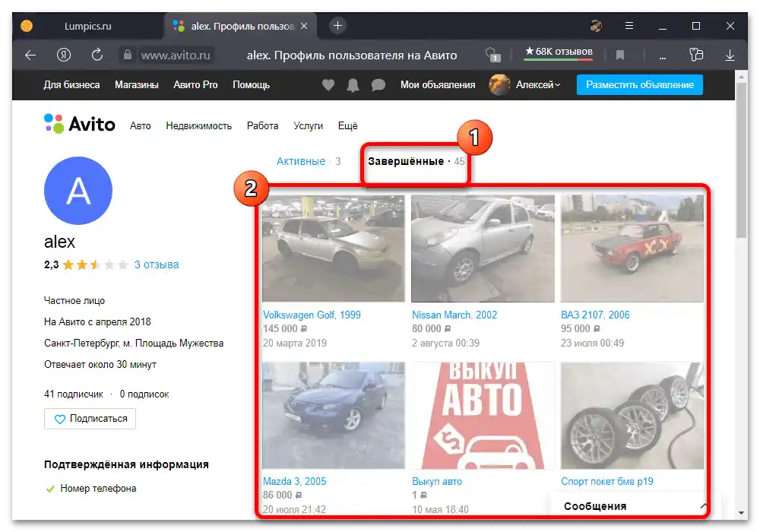Expand the Сообщения chat panel
This screenshot has width=760, height=532.
pos(635,506)
